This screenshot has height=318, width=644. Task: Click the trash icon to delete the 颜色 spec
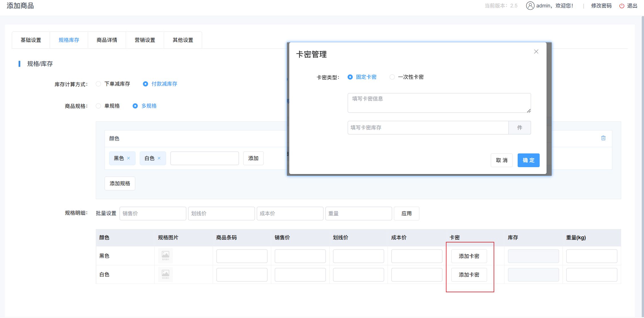pos(603,138)
